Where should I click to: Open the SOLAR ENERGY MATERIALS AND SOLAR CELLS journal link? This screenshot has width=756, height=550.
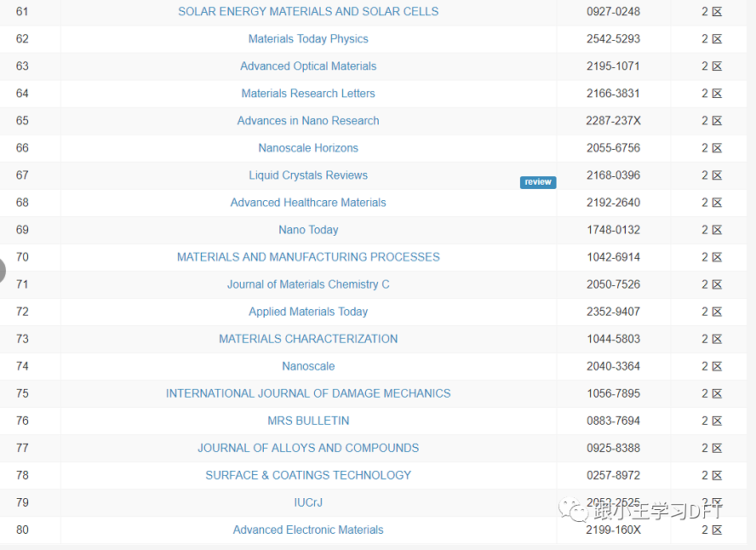coord(308,12)
